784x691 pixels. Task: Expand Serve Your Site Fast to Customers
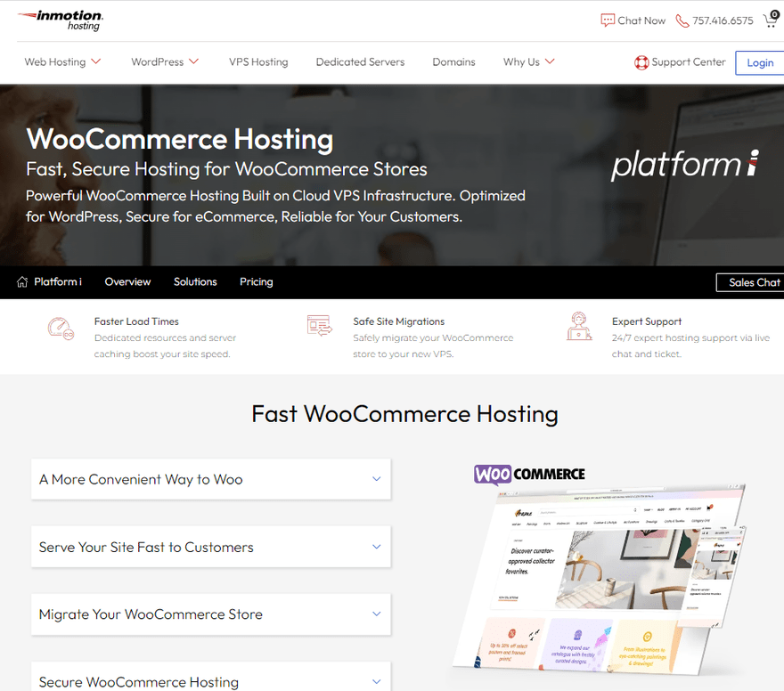click(x=210, y=547)
